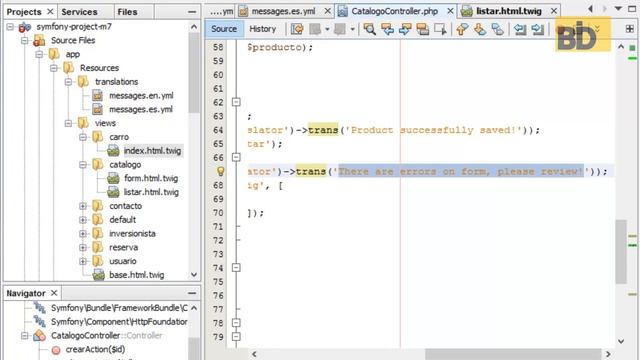This screenshot has height=360, width=640.
Task: Select listar.html.twig in project tree
Action: pos(151,192)
